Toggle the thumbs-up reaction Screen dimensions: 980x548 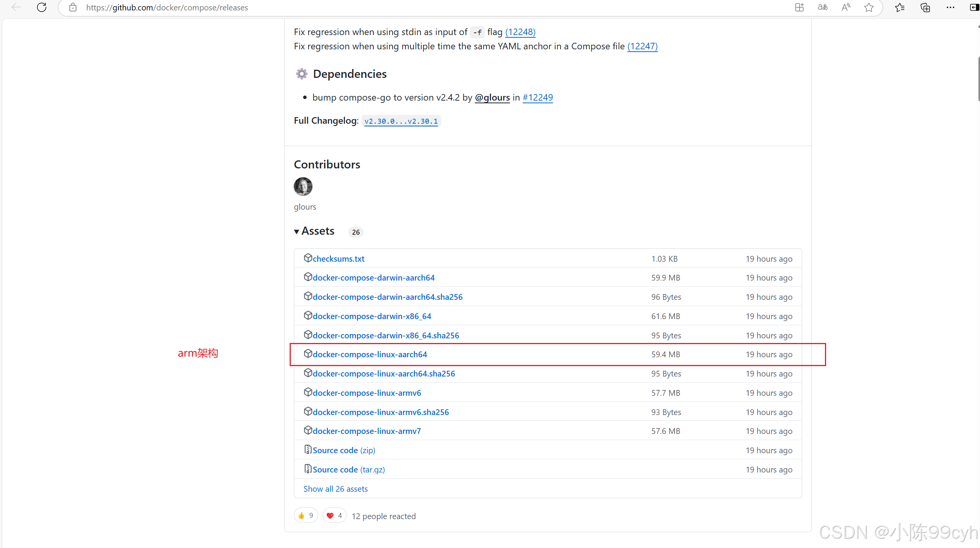point(305,515)
